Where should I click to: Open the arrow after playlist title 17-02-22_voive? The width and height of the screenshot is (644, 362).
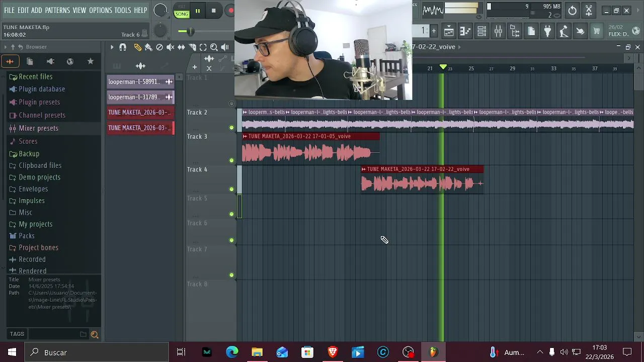click(459, 47)
